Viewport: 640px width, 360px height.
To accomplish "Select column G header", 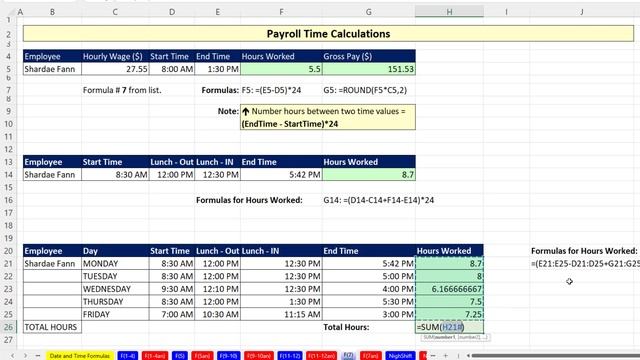I will (x=369, y=12).
